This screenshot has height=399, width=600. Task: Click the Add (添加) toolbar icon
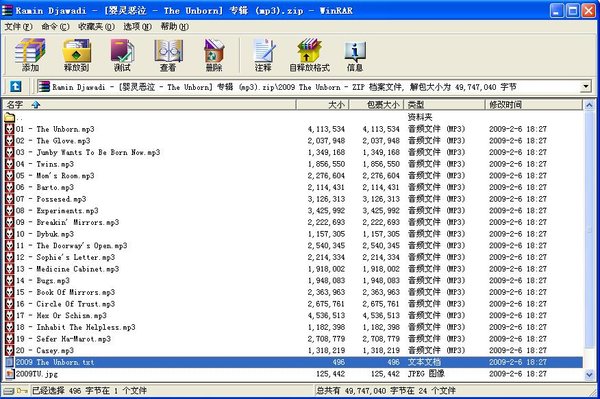pos(30,55)
